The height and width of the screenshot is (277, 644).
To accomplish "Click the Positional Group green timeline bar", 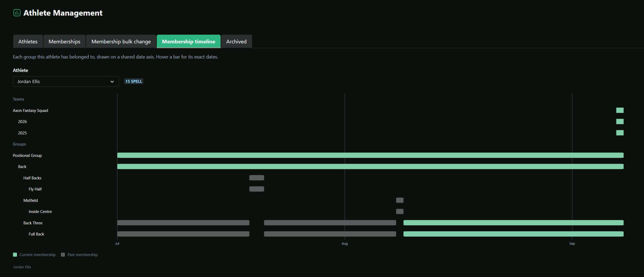I will [370, 155].
